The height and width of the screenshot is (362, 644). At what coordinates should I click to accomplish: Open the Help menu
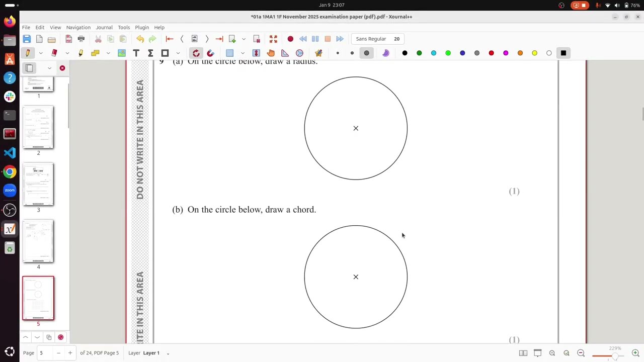tap(159, 27)
